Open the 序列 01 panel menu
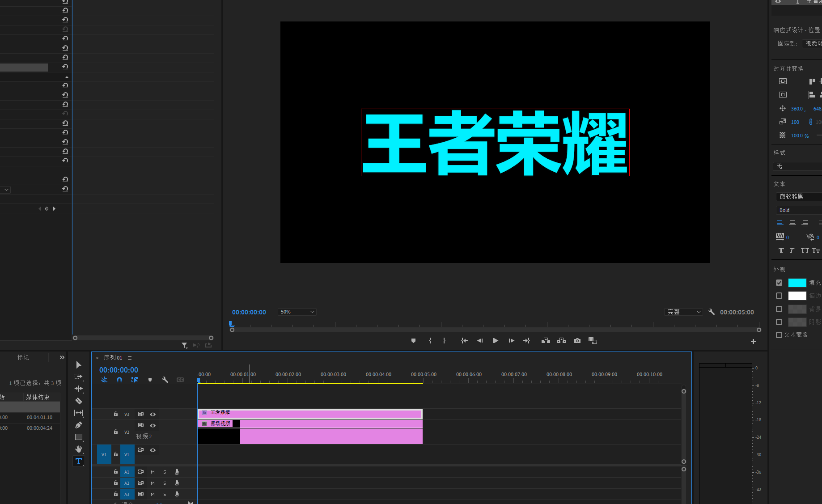This screenshot has width=822, height=504. point(130,358)
